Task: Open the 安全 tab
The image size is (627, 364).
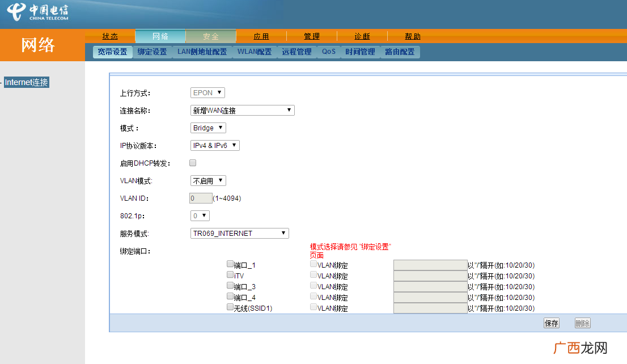Action: coord(211,36)
